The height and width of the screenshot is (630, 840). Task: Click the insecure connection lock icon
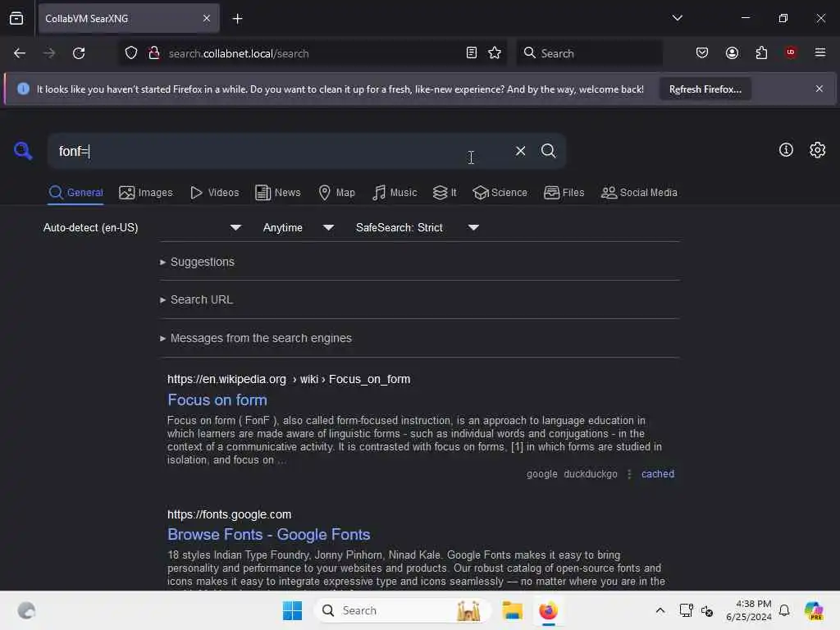point(154,53)
